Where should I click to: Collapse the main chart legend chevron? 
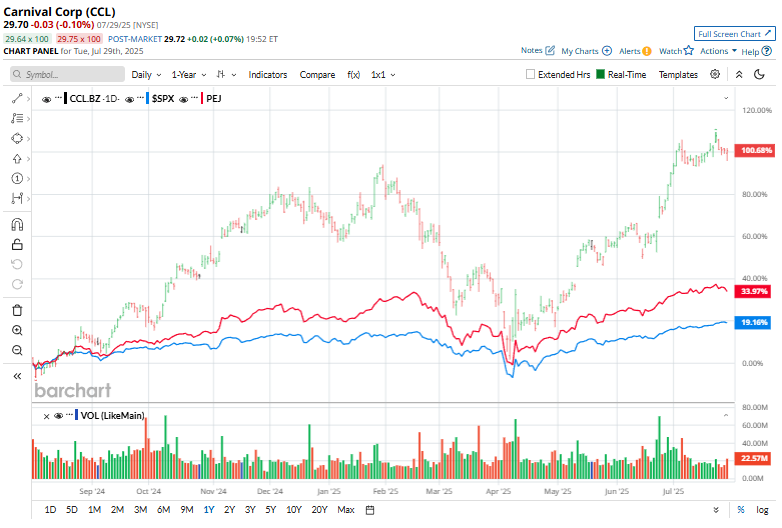pos(726,98)
